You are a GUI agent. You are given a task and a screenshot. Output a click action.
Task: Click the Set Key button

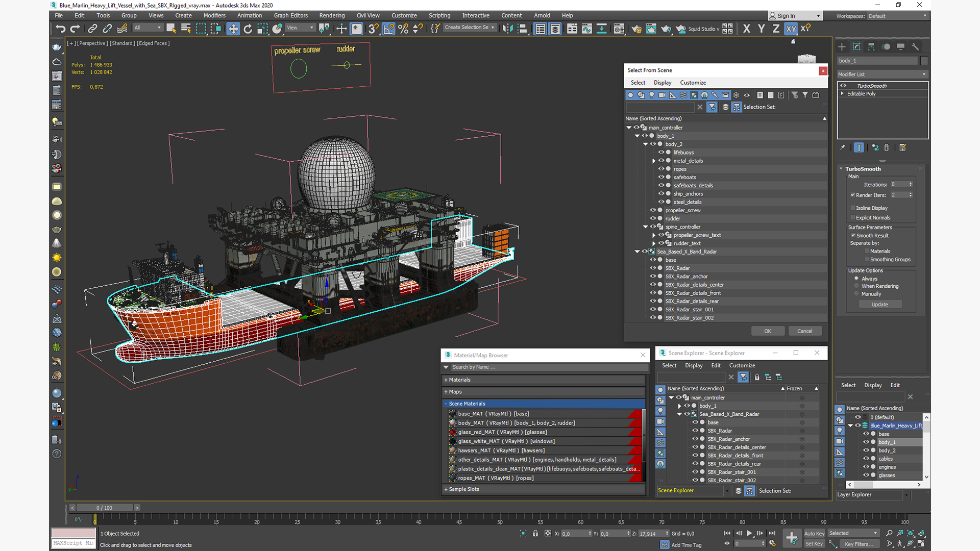814,544
